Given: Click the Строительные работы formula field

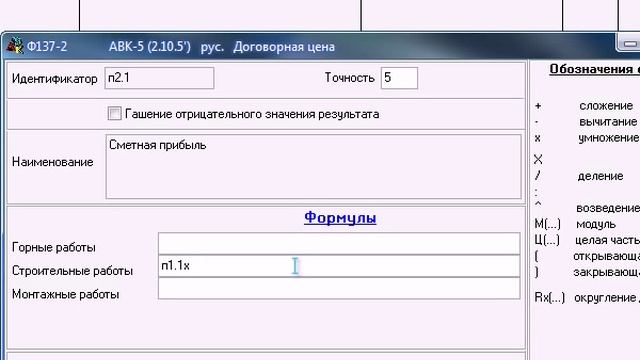Looking at the screenshot, I should (x=339, y=266).
